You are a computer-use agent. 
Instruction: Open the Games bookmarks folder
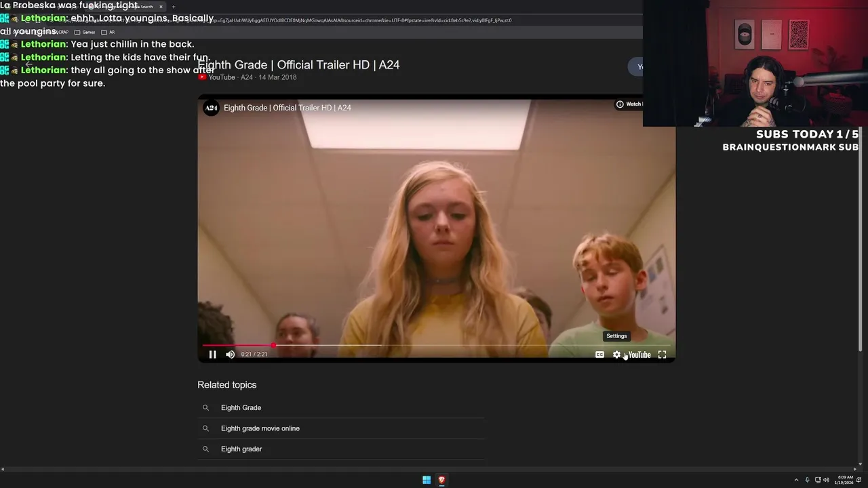(x=85, y=32)
